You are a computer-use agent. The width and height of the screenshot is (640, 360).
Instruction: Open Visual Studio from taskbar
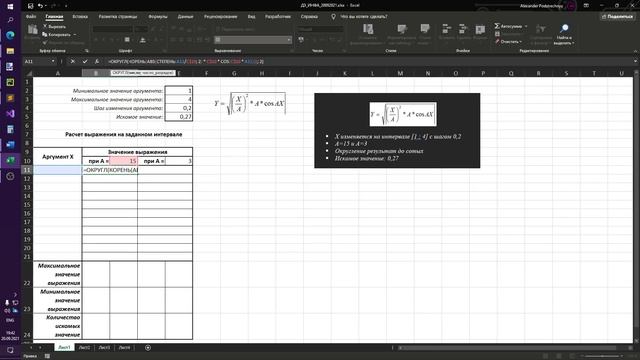(x=10, y=113)
